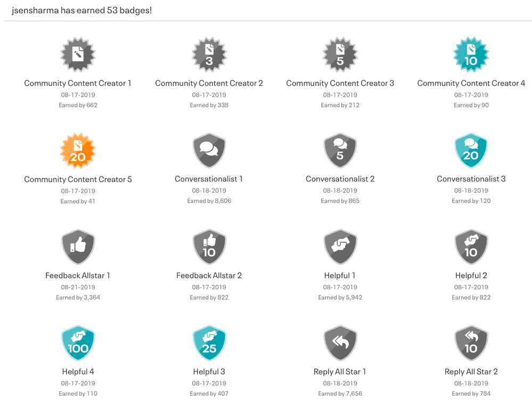This screenshot has height=414, width=532.
Task: Open the Helpful 3 badge with 25
Action: (209, 343)
